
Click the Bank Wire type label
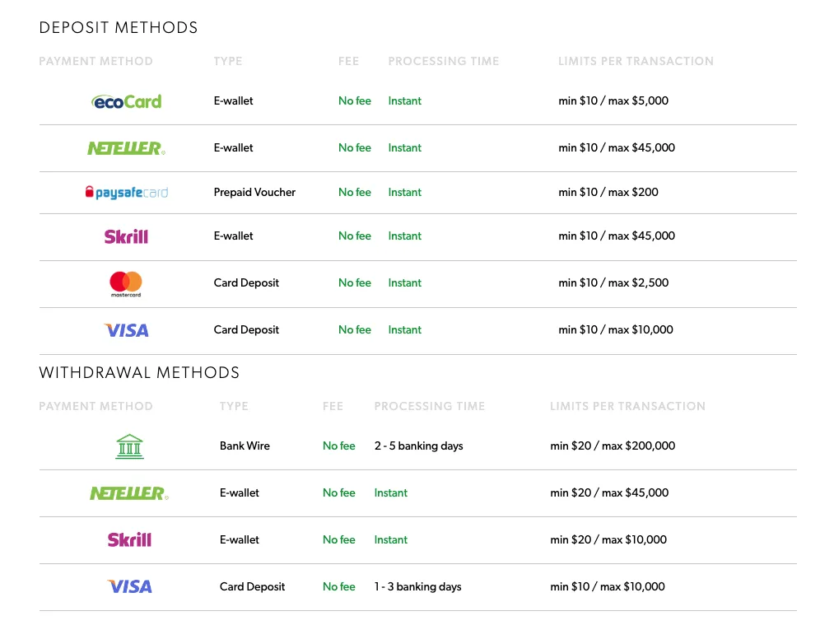(x=245, y=446)
